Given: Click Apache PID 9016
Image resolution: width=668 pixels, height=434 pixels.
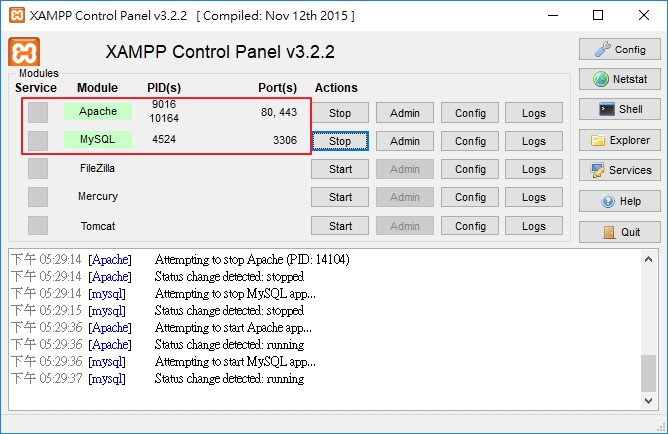Looking at the screenshot, I should tap(164, 104).
